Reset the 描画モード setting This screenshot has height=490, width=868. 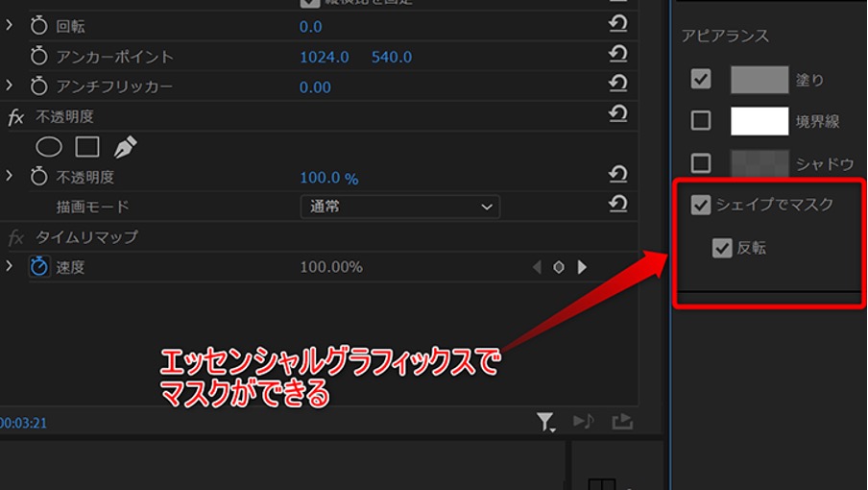tap(617, 205)
